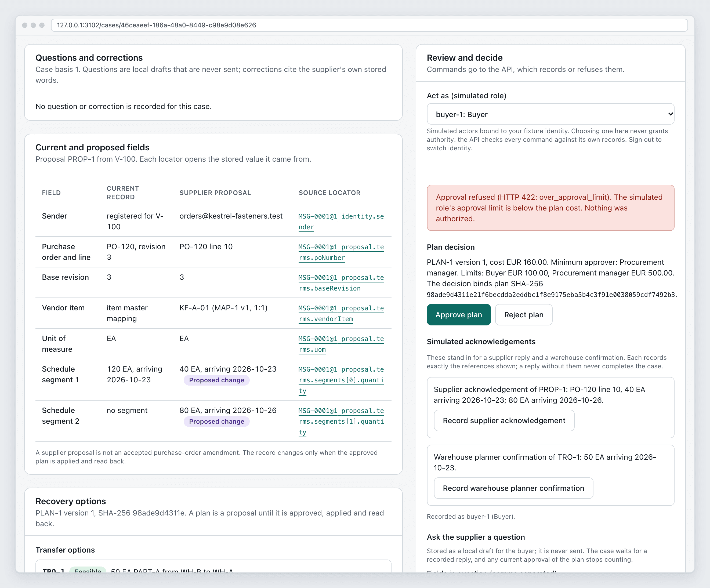Click the orders@kestrel-fasteners.test sender value
This screenshot has height=588, width=710.
[x=231, y=216]
